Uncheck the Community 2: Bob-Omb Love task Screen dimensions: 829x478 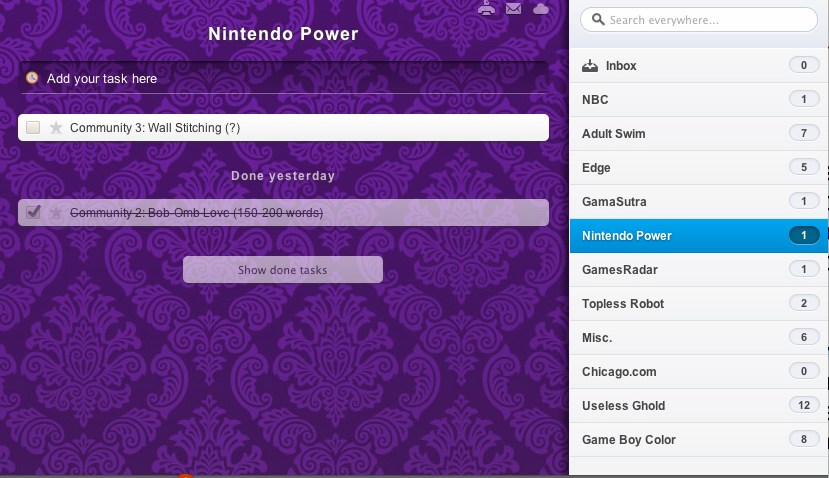(33, 212)
